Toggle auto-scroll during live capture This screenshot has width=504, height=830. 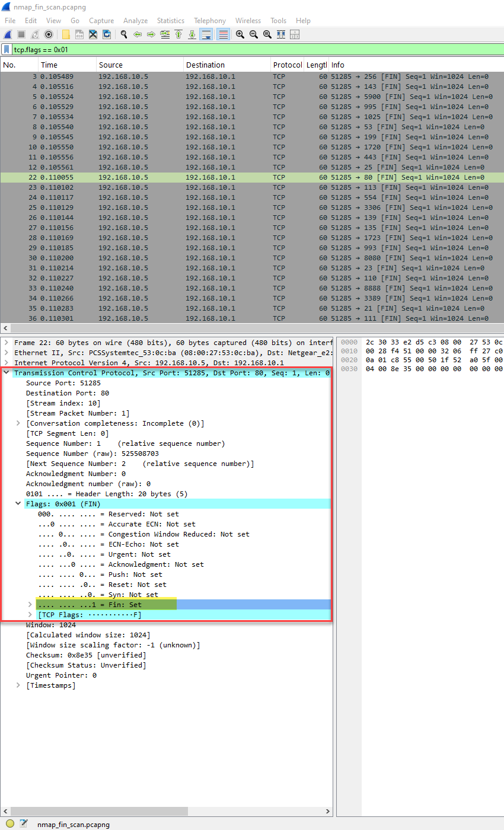[x=206, y=34]
